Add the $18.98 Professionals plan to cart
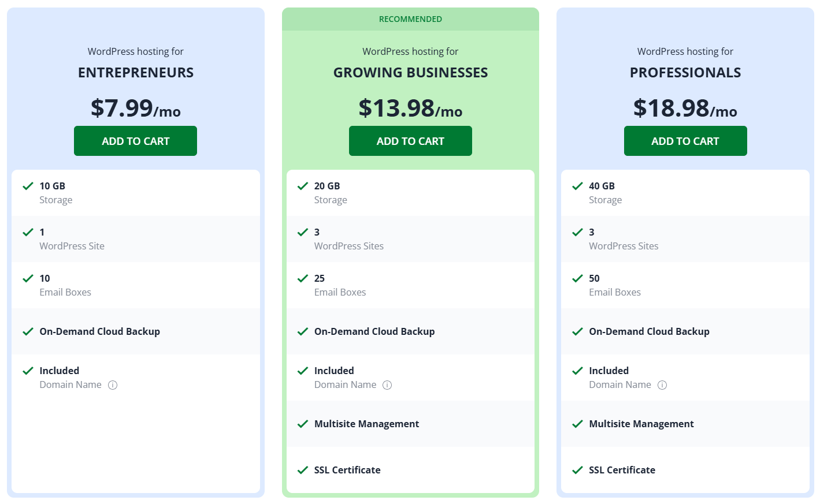 685,141
